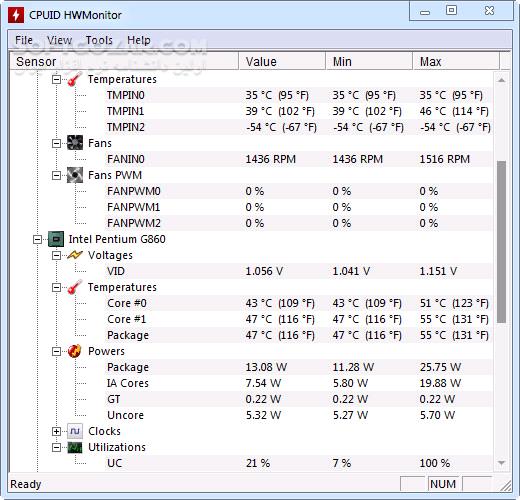Select the FANIN0 row
Viewport: 520px width, 500px height.
(x=299, y=159)
